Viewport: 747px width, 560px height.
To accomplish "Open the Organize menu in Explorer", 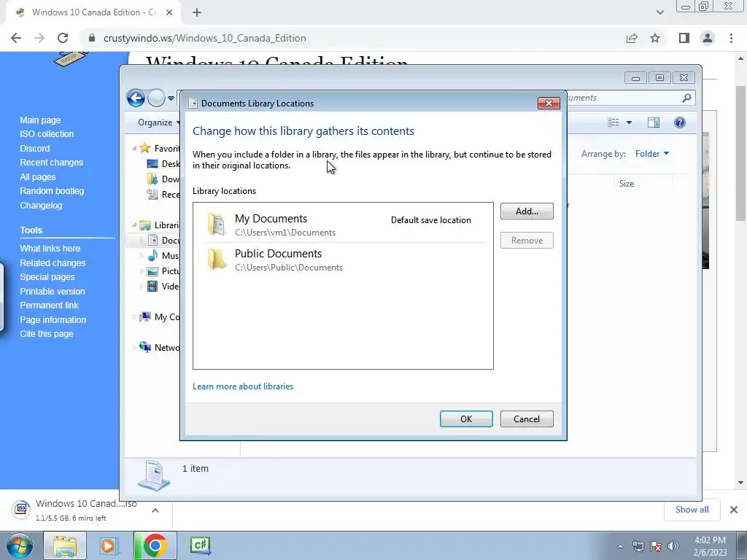I will pyautogui.click(x=158, y=122).
